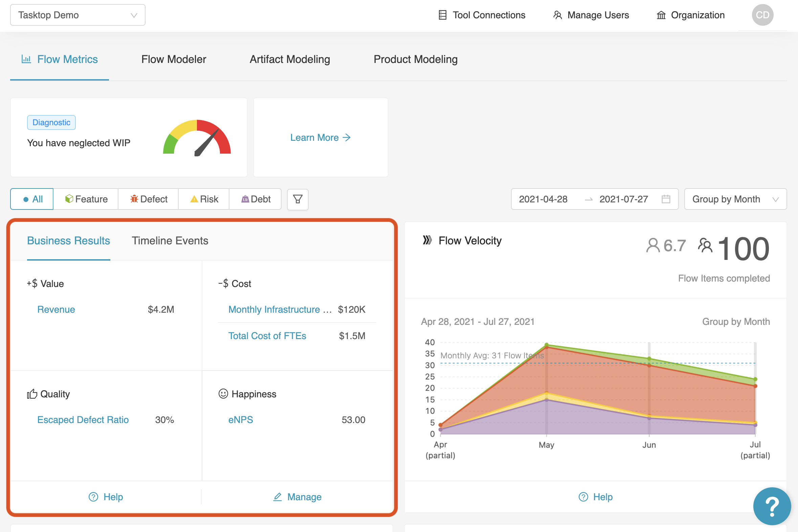Viewport: 798px width, 532px height.
Task: Click the $1.5M FTE cost value
Action: pos(352,336)
